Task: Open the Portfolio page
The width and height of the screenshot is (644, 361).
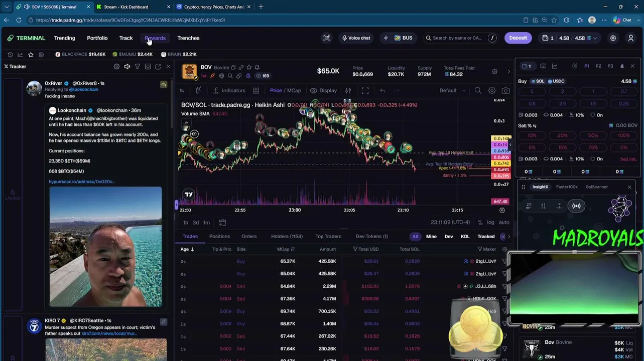Action: (97, 38)
